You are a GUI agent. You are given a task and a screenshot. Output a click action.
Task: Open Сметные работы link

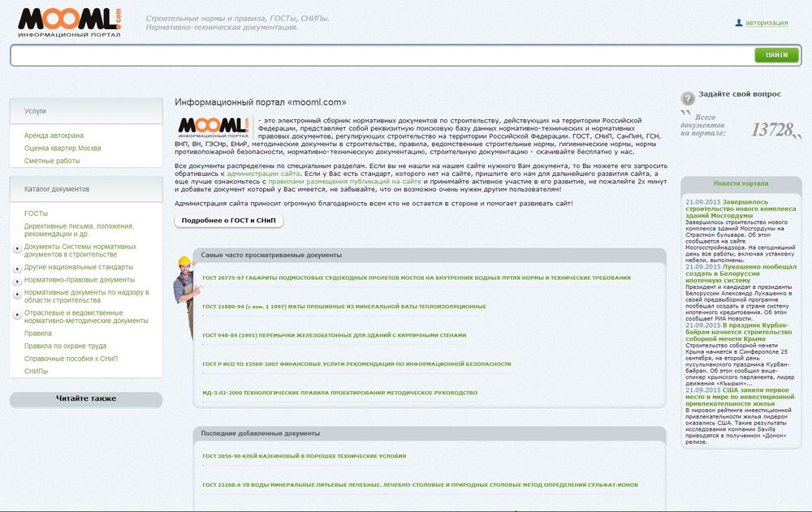coord(52,161)
